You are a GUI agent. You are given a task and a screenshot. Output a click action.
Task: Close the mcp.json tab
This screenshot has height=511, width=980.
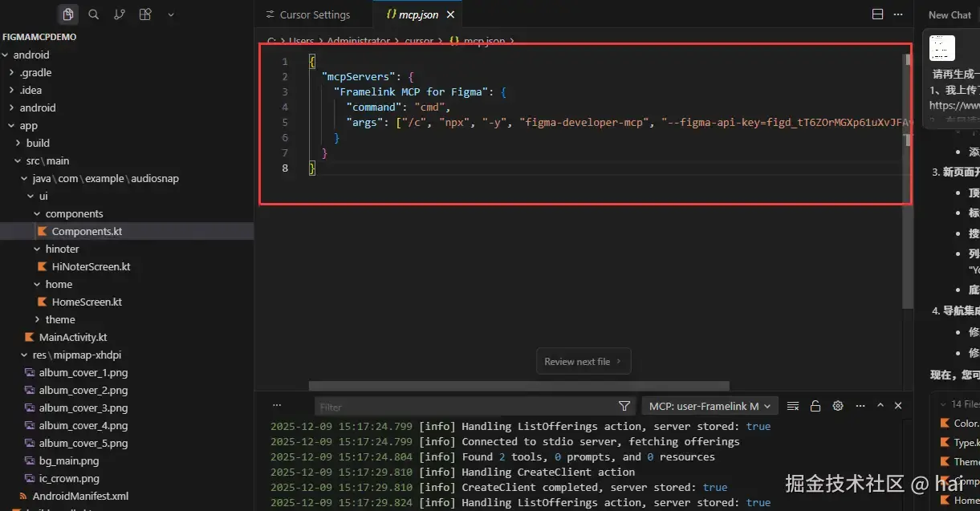click(450, 14)
